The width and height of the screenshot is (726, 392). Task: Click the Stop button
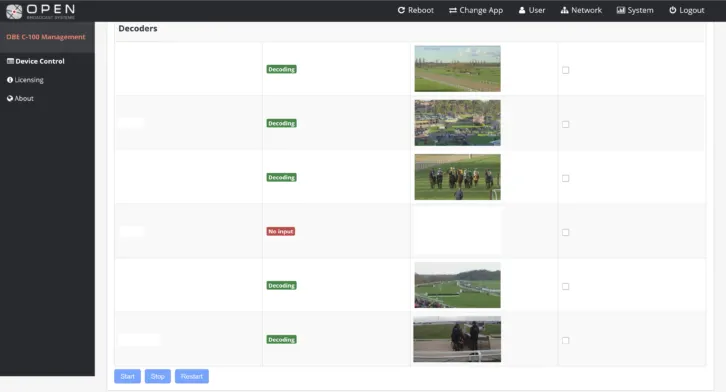[x=157, y=376]
